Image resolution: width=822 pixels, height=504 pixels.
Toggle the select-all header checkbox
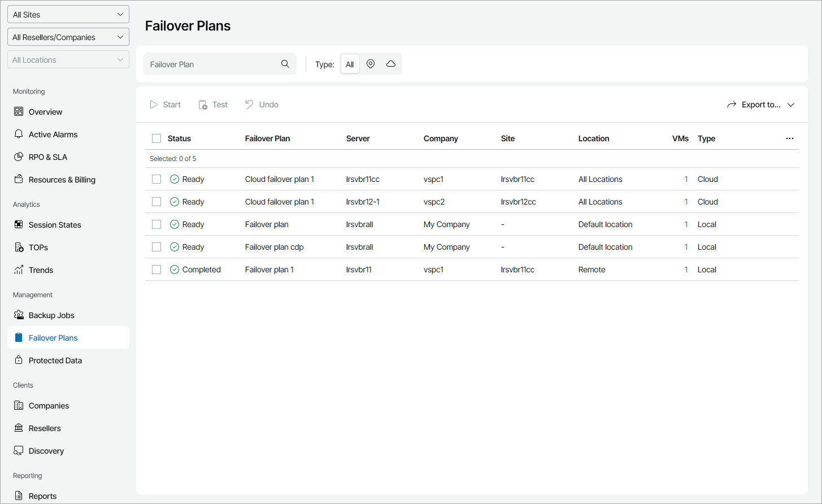click(x=156, y=138)
